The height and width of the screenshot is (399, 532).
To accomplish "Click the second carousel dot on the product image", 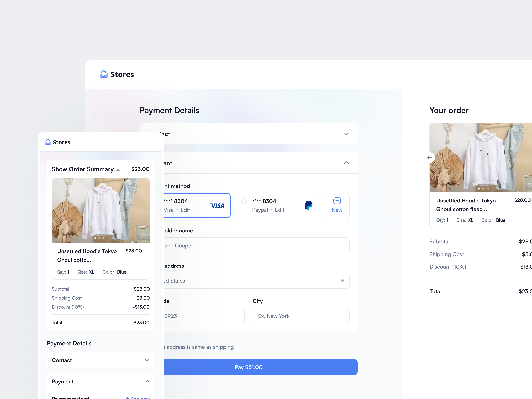I will coord(99,238).
